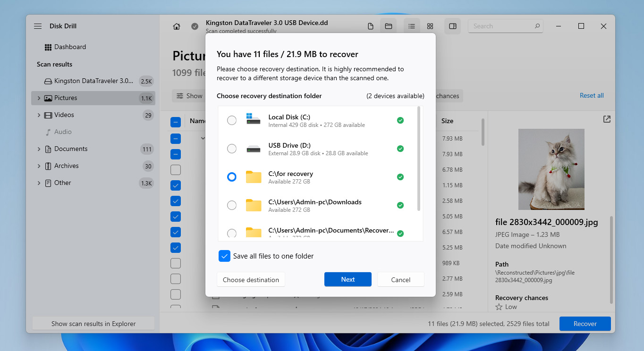Select the Local Disk (C:) radio button

(x=232, y=120)
